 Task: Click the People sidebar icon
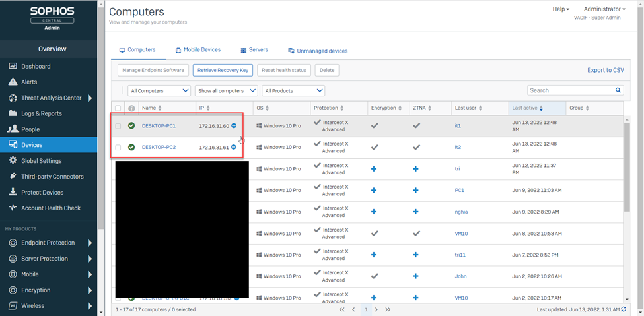[x=13, y=129]
